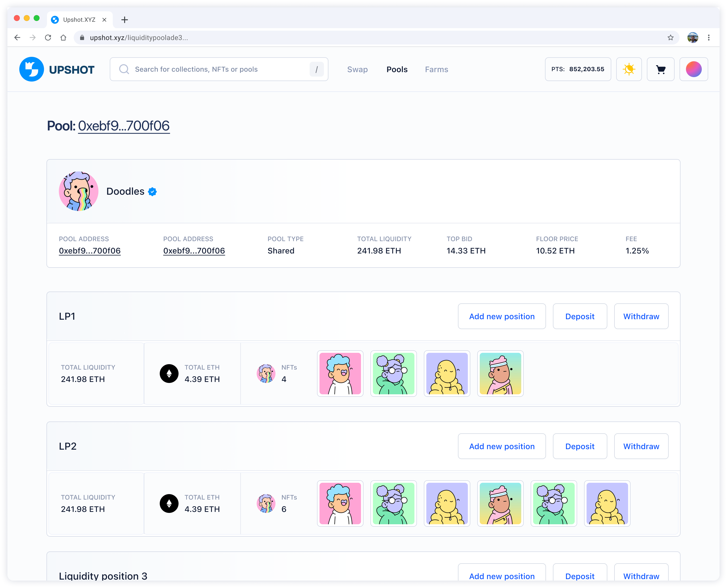
Task: Open pool address link in page heading
Action: point(124,126)
